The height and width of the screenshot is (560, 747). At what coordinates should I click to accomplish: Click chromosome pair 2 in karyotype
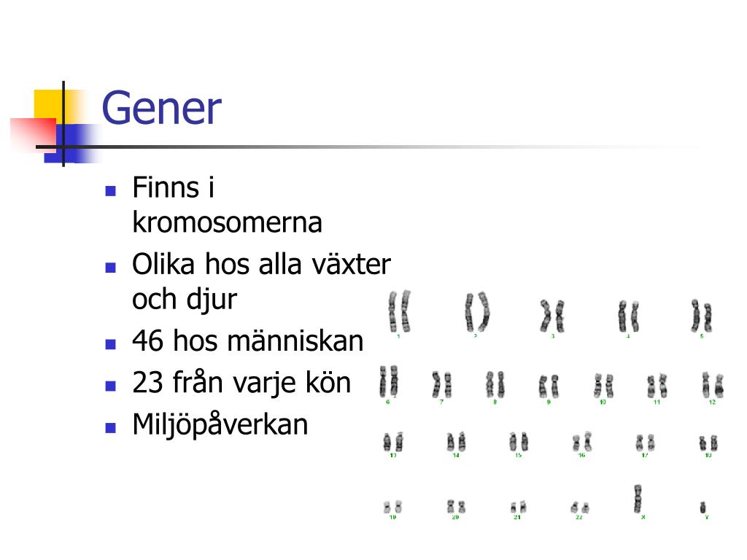coord(477,312)
